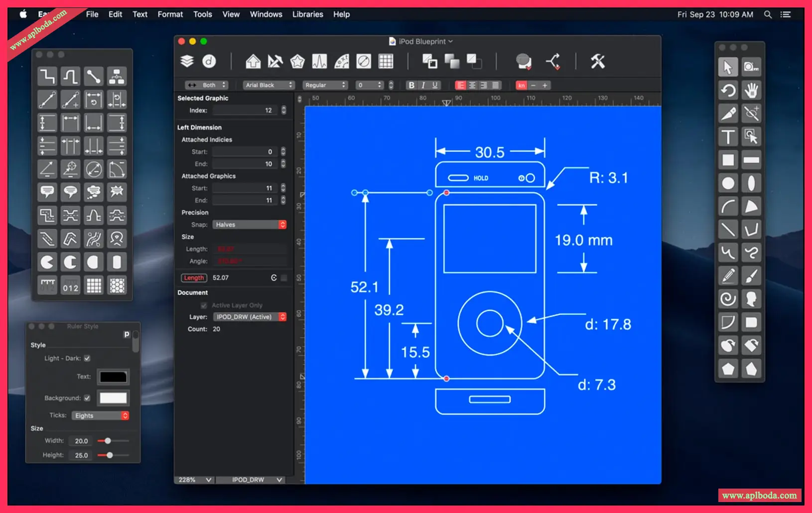
Task: Toggle underline text formatting
Action: click(435, 85)
